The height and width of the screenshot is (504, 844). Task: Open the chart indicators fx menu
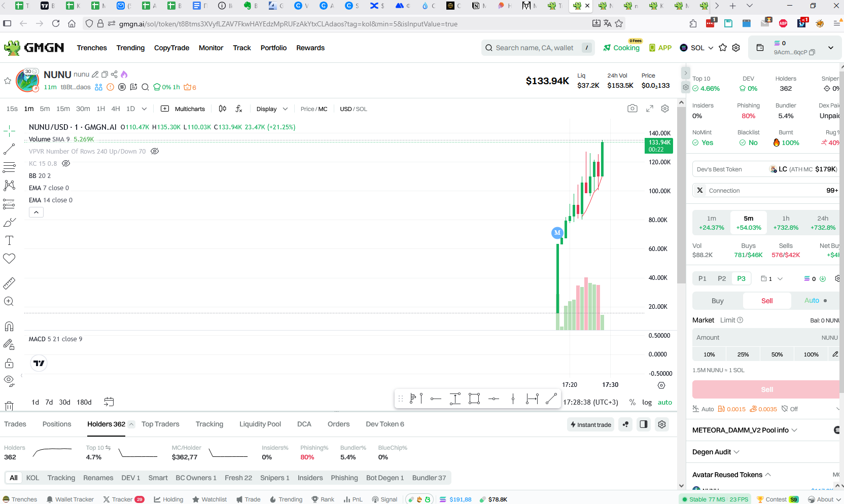click(x=239, y=109)
